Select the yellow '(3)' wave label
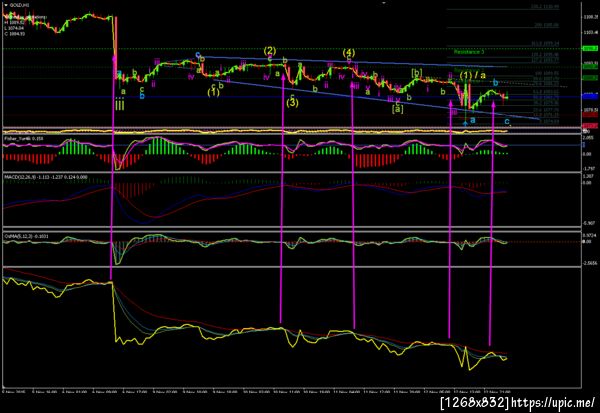600x413 pixels. pos(292,103)
